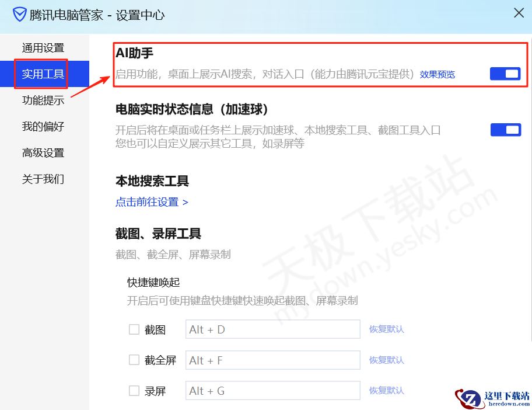Reset 截图 shortcut via 恢复默认
532x410 pixels.
386,329
